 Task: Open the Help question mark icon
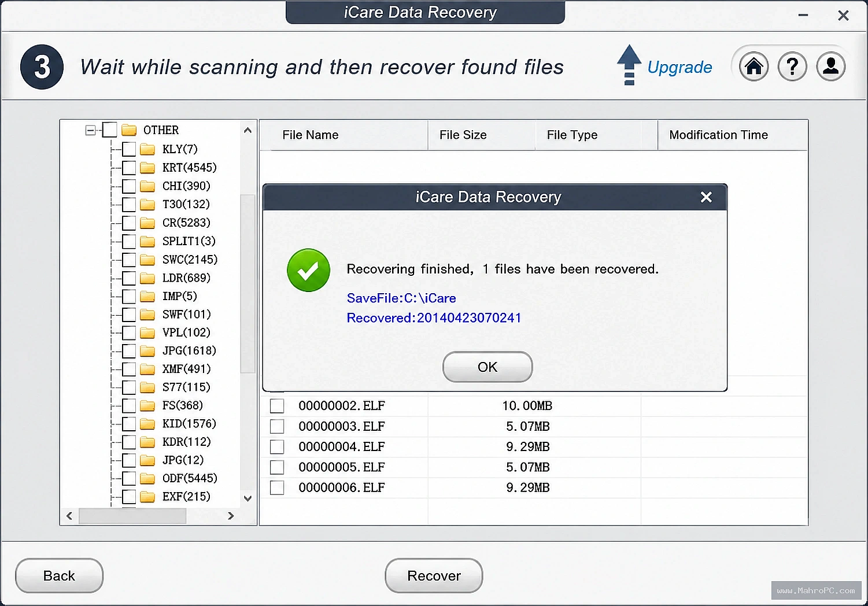(792, 66)
